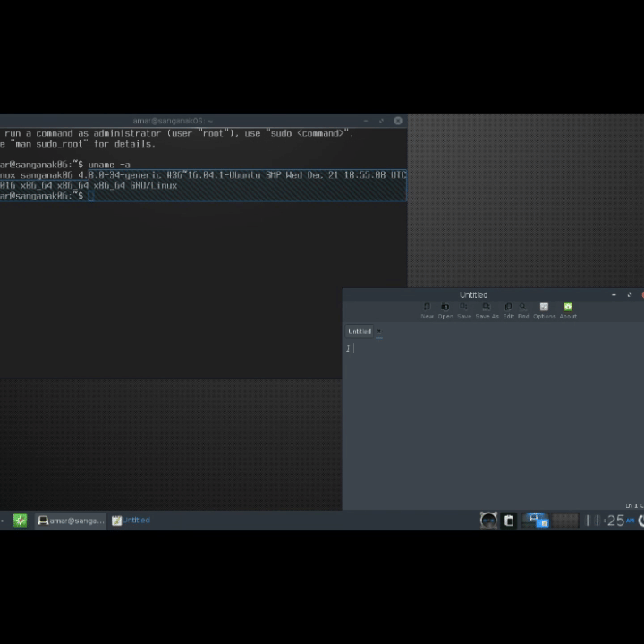This screenshot has height=644, width=644.
Task: Open the Edit toolbar icon
Action: pos(508,309)
